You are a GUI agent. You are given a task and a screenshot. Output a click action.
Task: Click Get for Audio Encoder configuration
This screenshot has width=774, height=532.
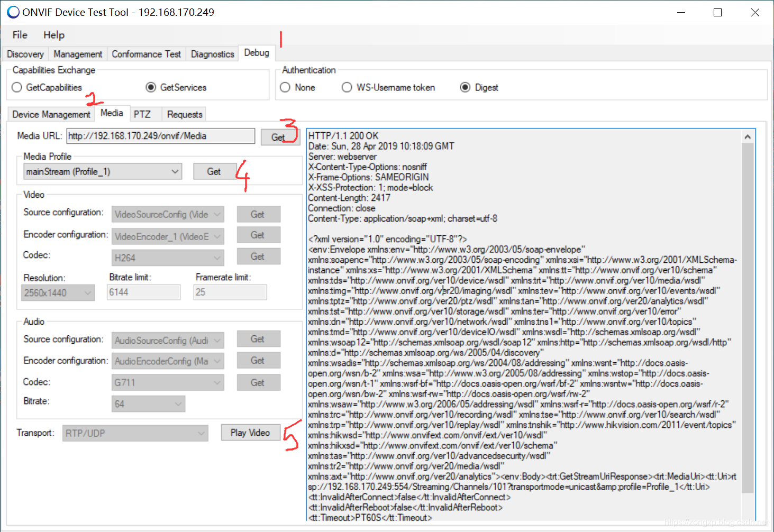pos(258,360)
